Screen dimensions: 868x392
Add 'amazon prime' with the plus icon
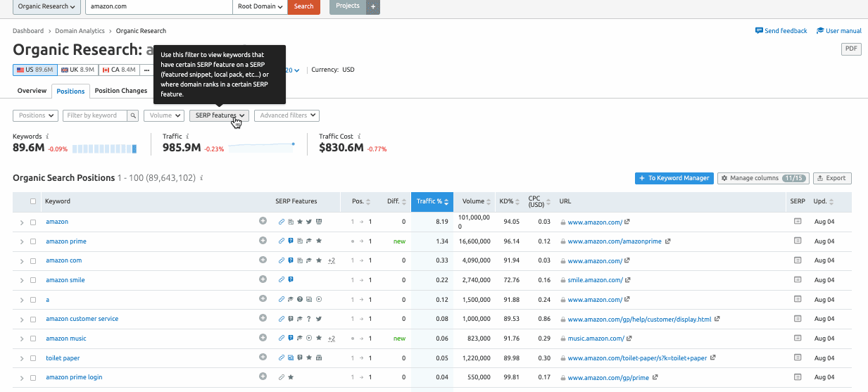pos(263,241)
